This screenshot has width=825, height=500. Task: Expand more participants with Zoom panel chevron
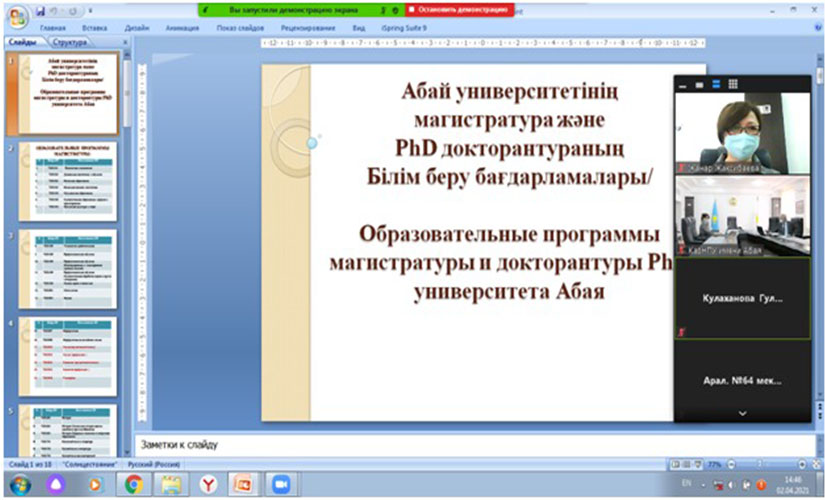[742, 412]
